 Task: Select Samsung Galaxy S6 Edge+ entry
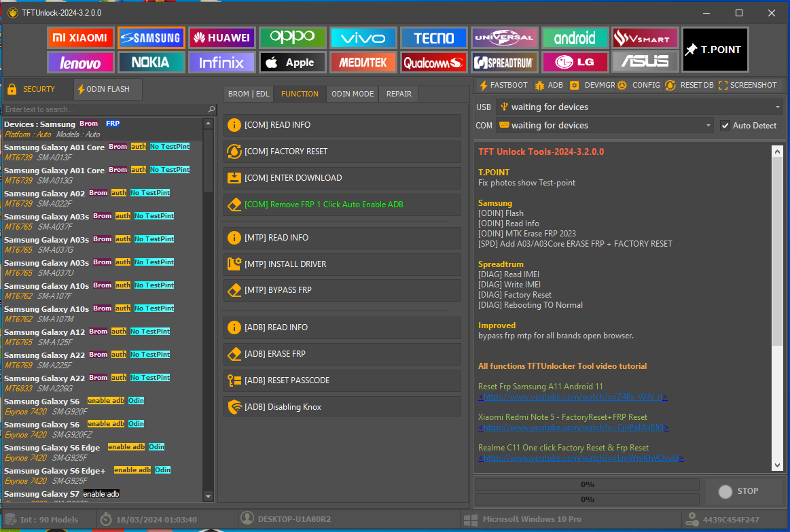point(103,476)
